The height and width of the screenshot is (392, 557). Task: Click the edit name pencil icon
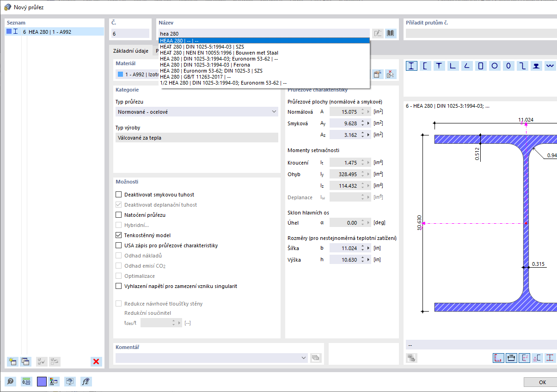click(x=378, y=33)
